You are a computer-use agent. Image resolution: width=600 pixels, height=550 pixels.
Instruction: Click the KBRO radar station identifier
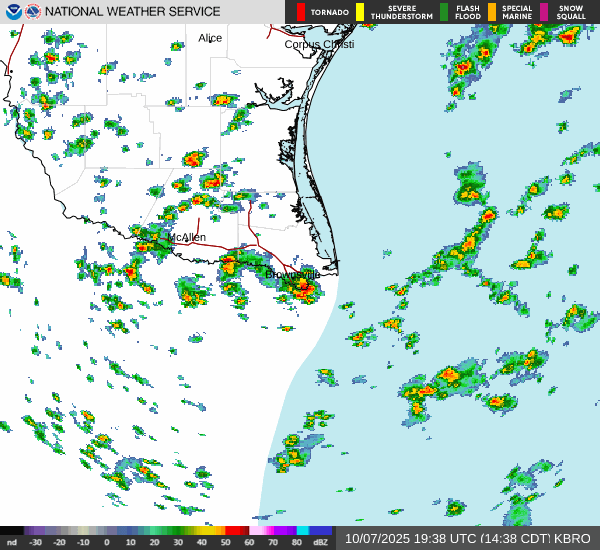[576, 537]
